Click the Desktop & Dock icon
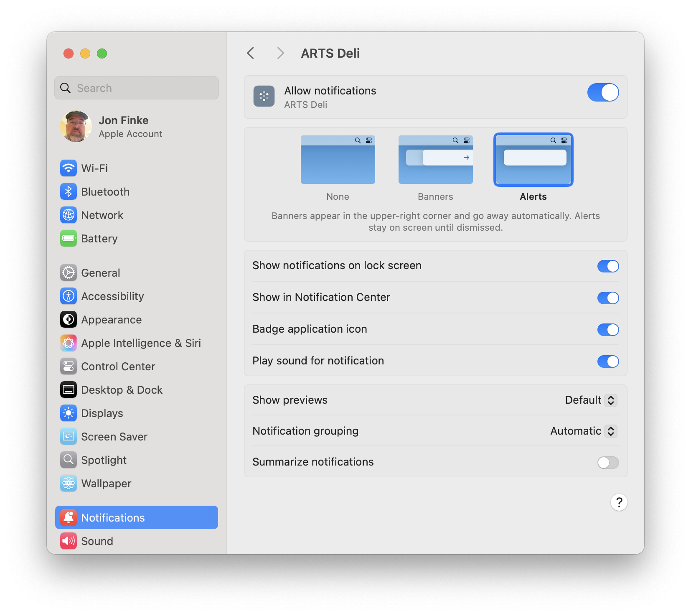This screenshot has width=691, height=616. [69, 390]
